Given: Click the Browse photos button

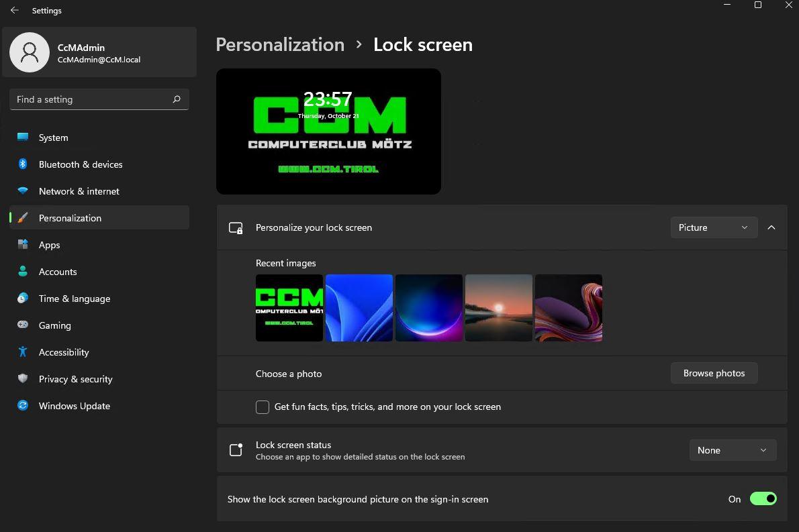Looking at the screenshot, I should [714, 373].
